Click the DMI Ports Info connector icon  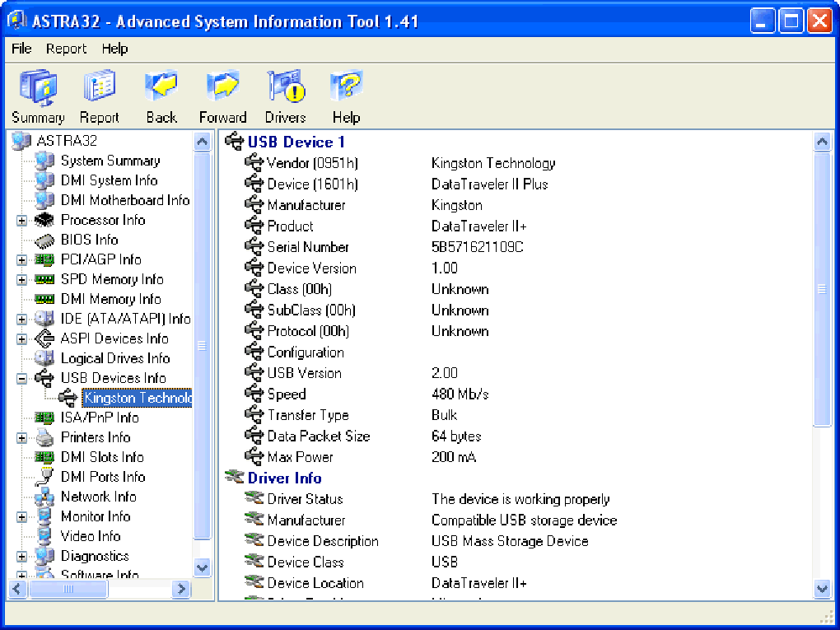tap(46, 477)
